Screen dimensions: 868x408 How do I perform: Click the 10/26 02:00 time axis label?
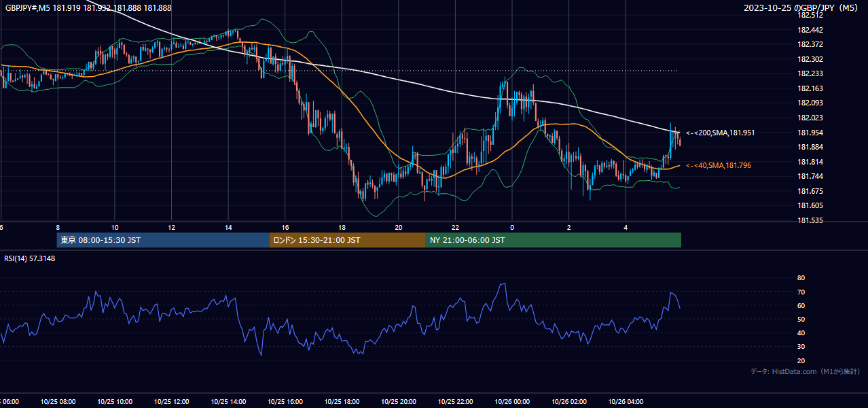coord(569,402)
